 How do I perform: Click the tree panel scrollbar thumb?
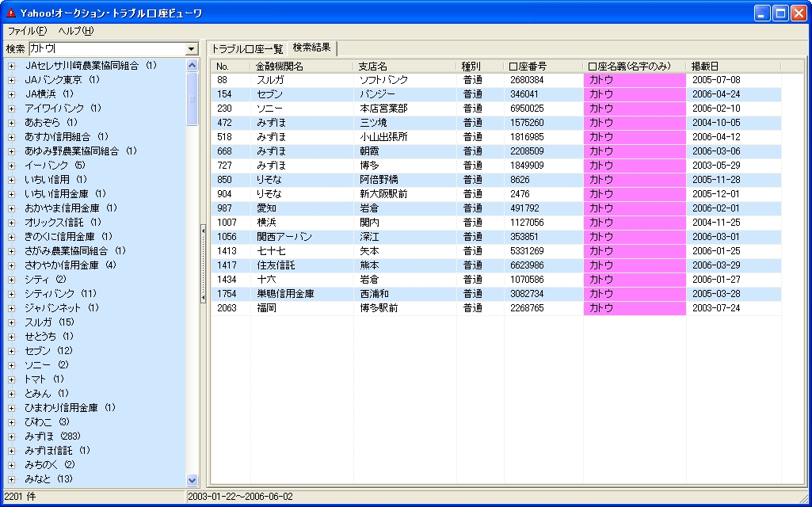pyautogui.click(x=193, y=99)
